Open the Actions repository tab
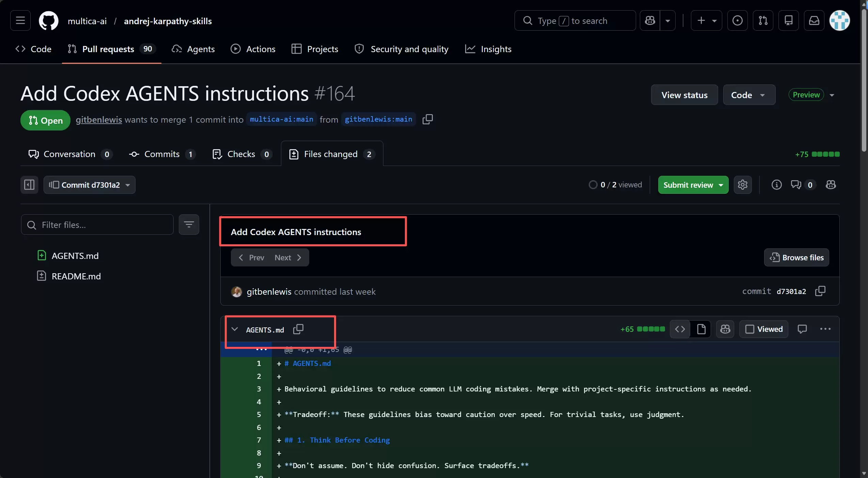Viewport: 868px width, 478px height. [x=253, y=49]
